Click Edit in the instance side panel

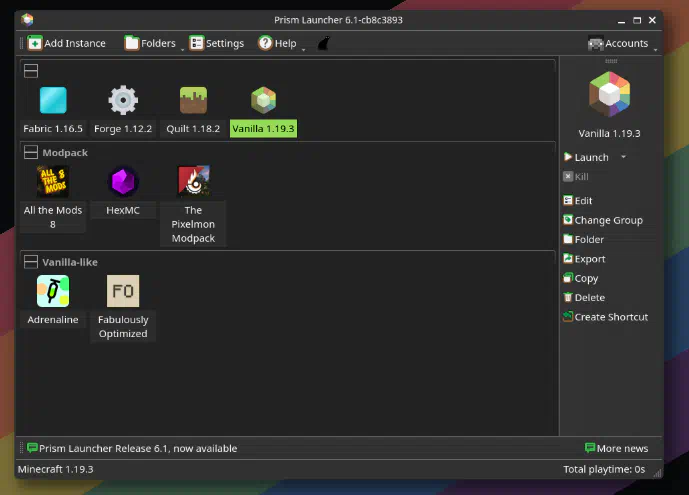tap(578, 201)
